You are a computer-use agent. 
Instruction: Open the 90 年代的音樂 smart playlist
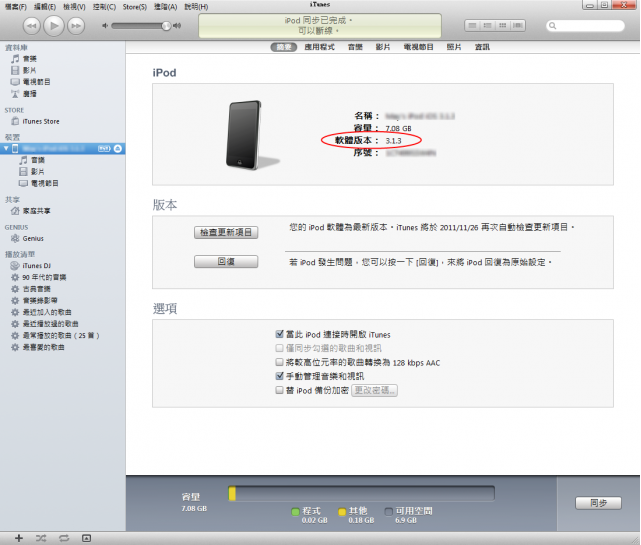coord(44,277)
